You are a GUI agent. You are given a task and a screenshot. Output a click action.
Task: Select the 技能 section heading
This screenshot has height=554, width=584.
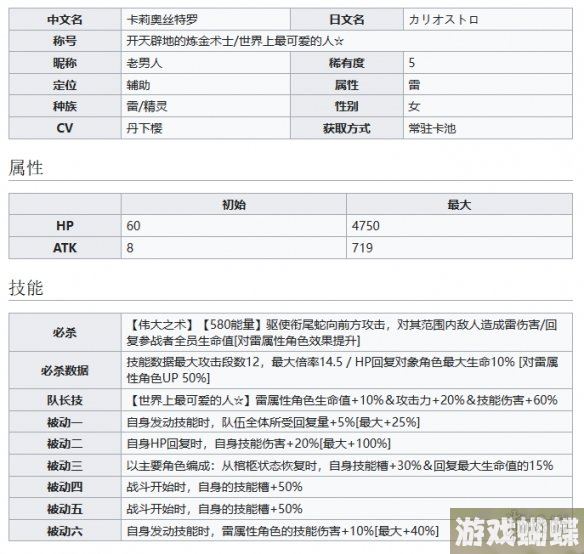click(26, 288)
